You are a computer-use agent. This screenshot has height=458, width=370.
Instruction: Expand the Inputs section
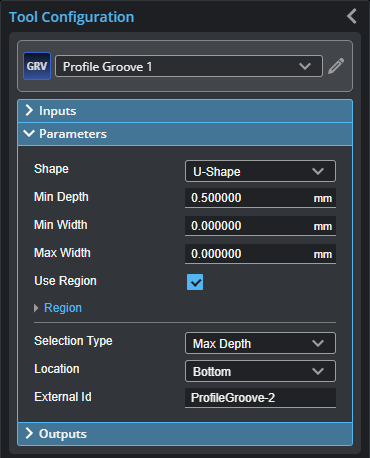[x=185, y=111]
